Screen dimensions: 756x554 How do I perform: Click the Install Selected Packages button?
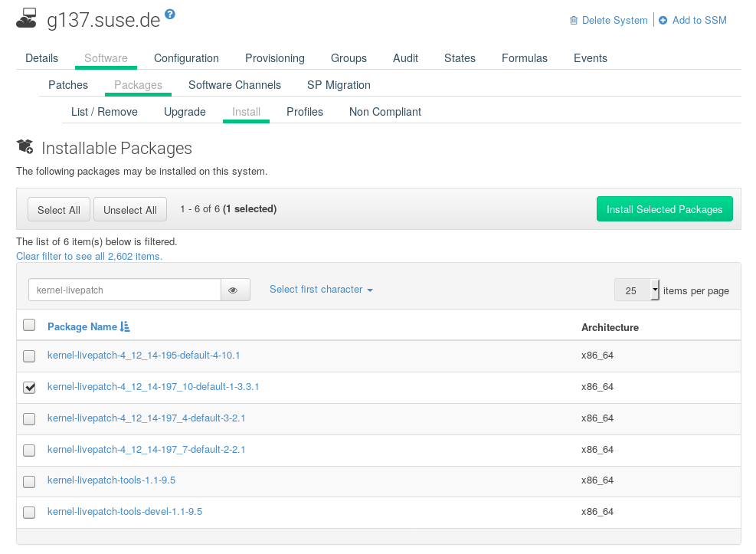(664, 208)
